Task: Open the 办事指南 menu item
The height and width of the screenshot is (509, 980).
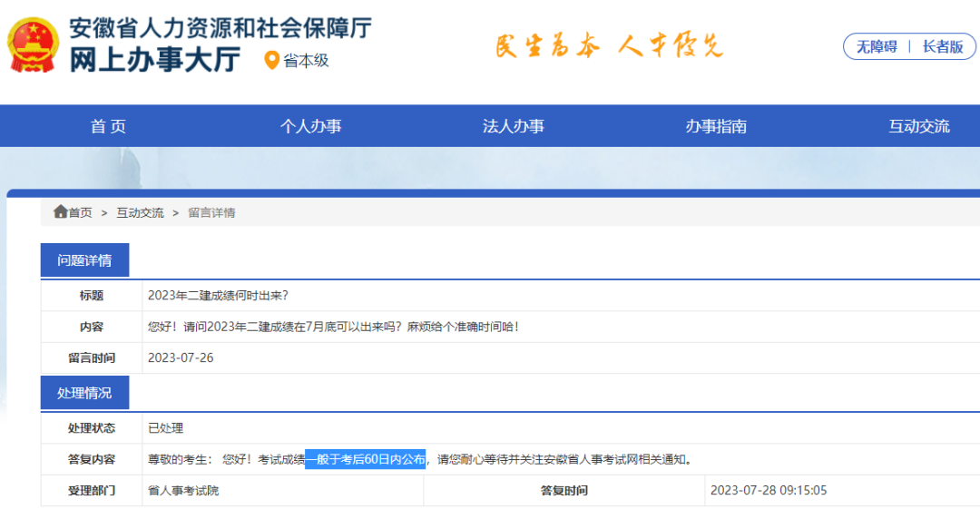Action: (716, 126)
